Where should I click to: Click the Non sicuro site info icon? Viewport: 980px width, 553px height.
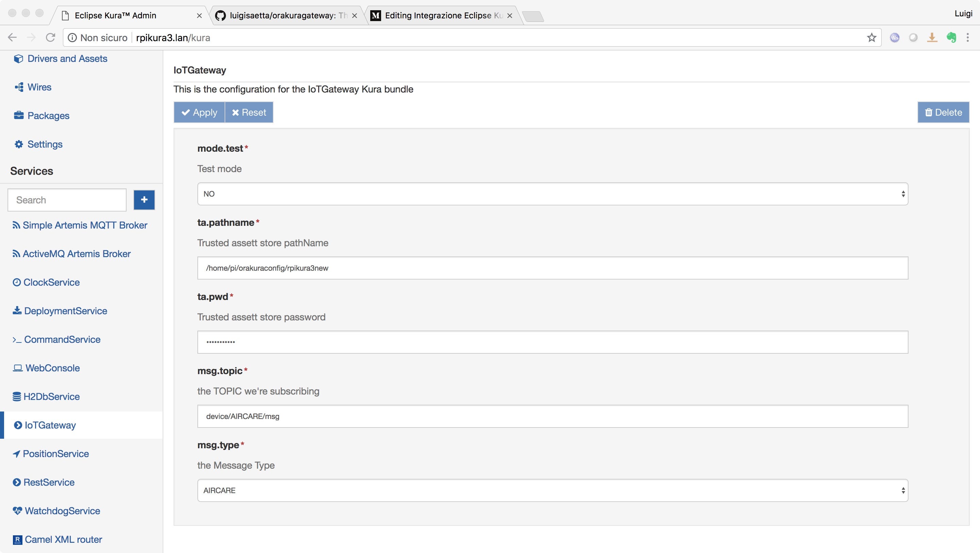[71, 38]
